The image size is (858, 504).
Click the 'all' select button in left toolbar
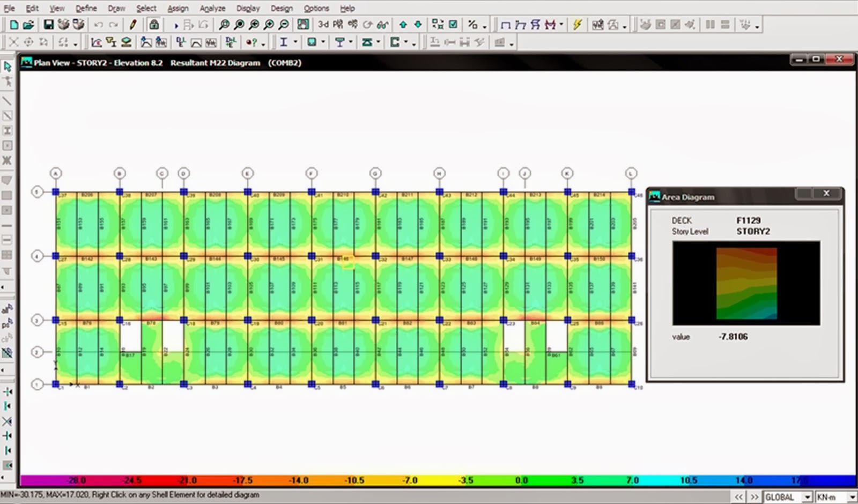pos(7,309)
